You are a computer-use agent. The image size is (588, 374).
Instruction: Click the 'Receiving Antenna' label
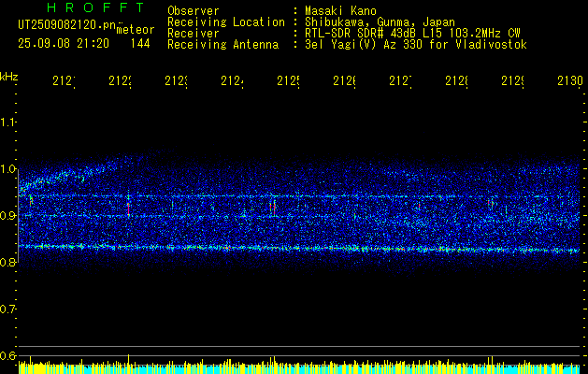coord(222,45)
